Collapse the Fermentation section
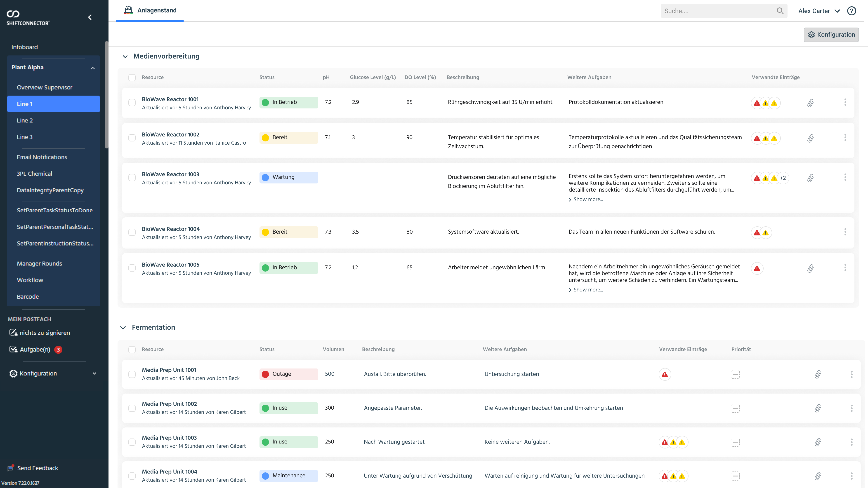 tap(123, 327)
